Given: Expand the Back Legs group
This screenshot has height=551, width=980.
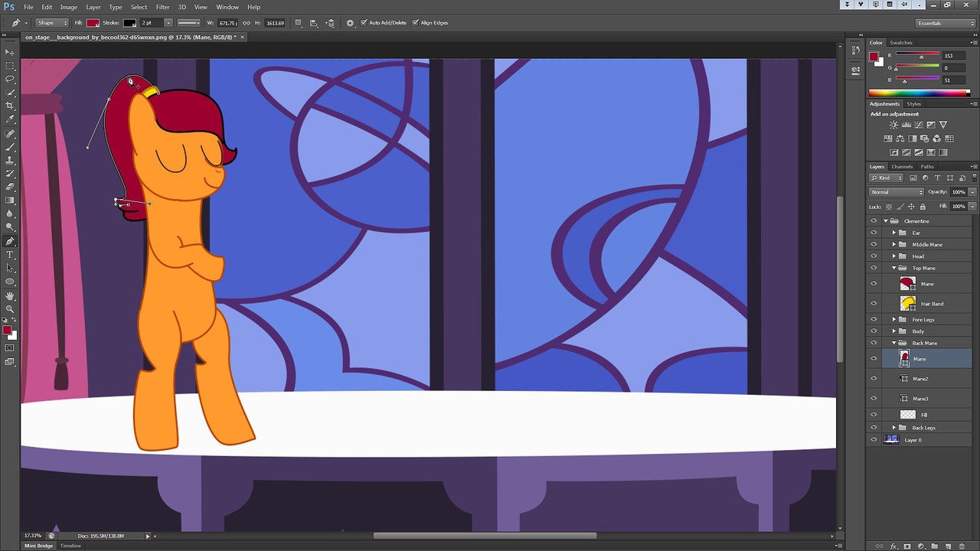Looking at the screenshot, I should pos(893,428).
